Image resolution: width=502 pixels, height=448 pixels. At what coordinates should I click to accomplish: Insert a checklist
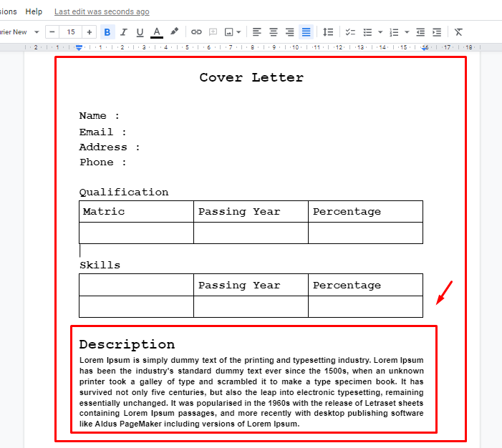[350, 32]
